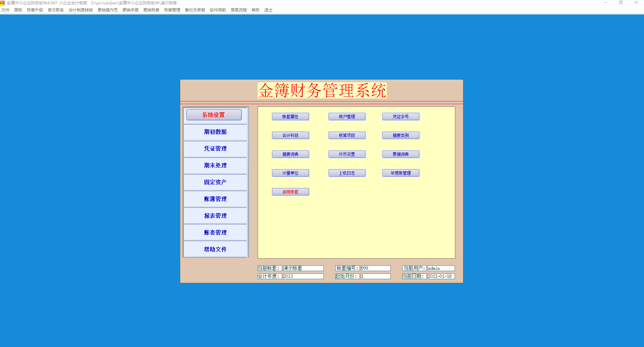This screenshot has height=347, width=644.
Task: Open the 更换年度 menu
Action: click(x=130, y=10)
